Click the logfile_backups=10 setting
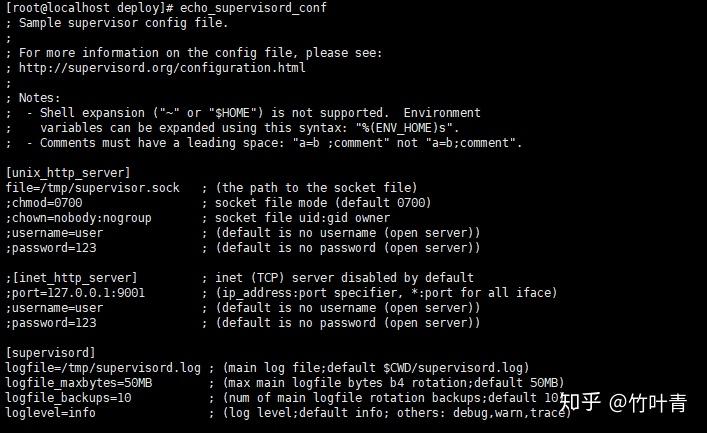 click(x=68, y=398)
